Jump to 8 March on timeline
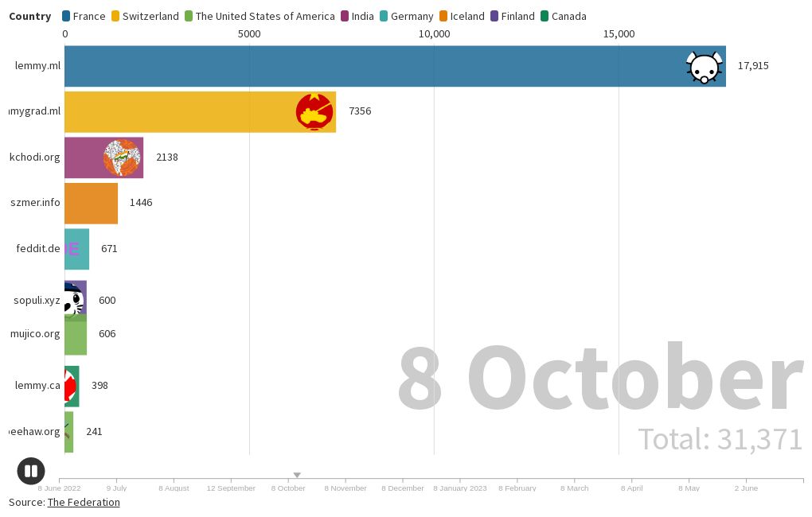 [574, 488]
